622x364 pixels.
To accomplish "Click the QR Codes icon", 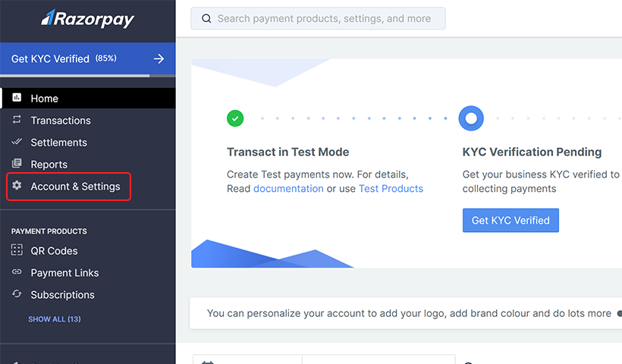I will click(x=17, y=249).
